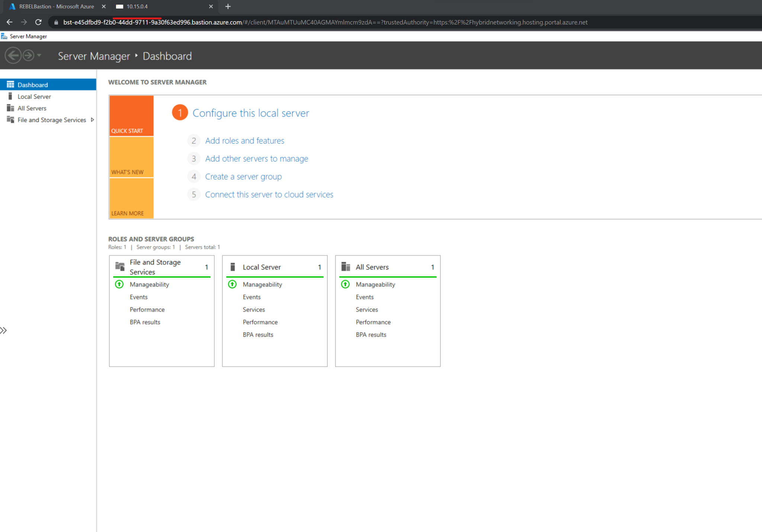Viewport: 762px width, 532px height.
Task: Click the Azure logo on the REBELBastion tab
Action: [x=12, y=6]
